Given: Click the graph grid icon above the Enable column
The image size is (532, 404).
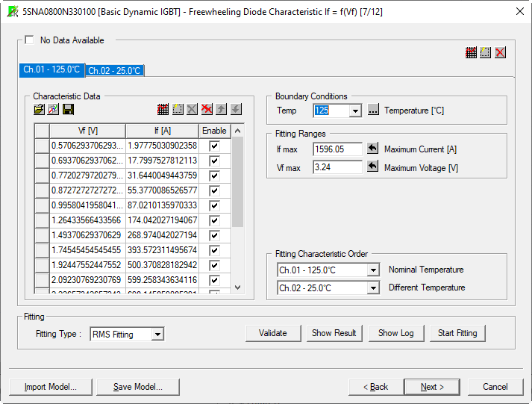Looking at the screenshot, I should 163,110.
